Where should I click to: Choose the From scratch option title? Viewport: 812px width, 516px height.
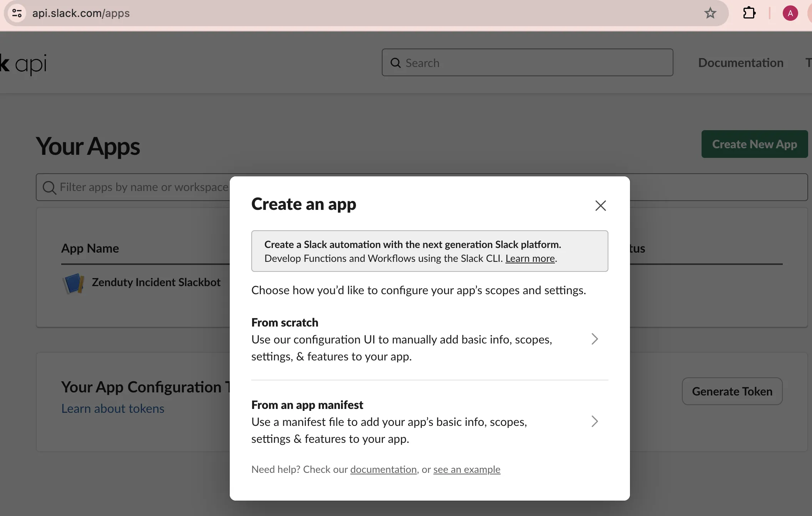point(284,322)
